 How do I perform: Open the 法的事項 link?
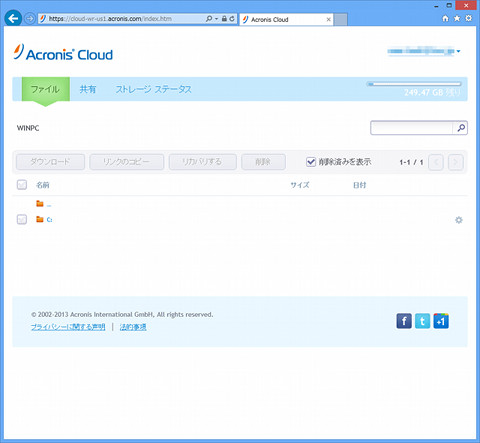(133, 327)
